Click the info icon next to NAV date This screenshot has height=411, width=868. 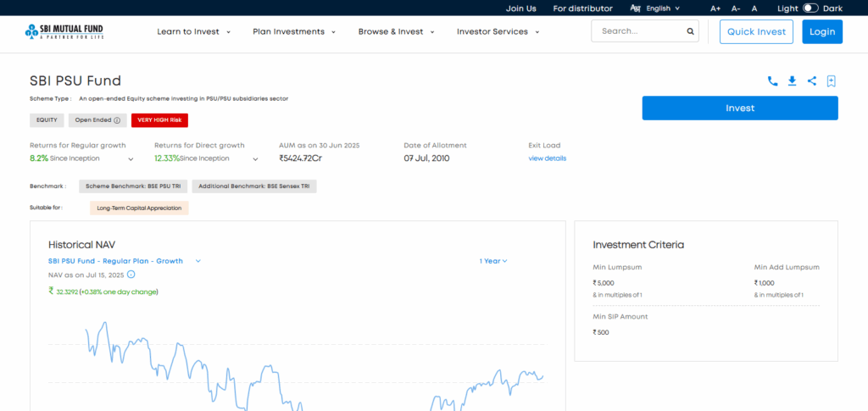131,275
